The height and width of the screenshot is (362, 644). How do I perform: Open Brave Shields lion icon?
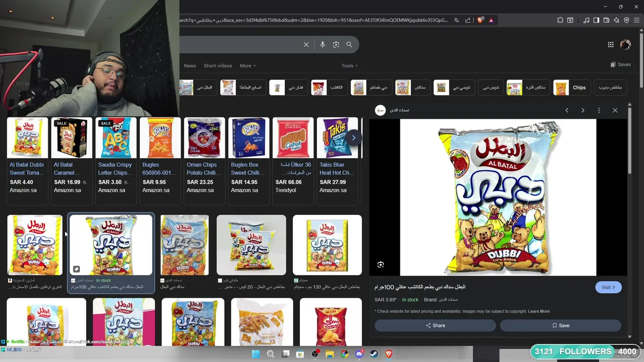(480, 20)
